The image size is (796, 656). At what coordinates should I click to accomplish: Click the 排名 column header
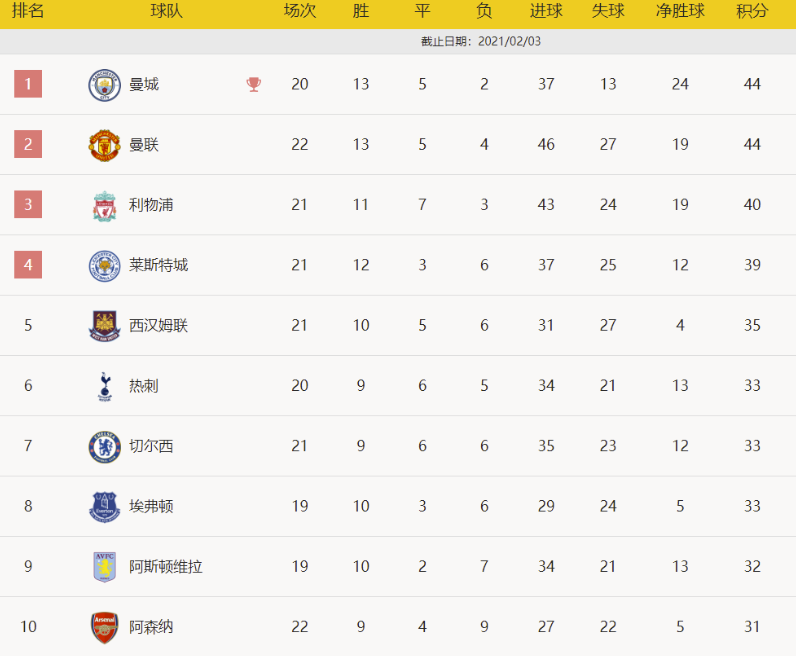(28, 12)
